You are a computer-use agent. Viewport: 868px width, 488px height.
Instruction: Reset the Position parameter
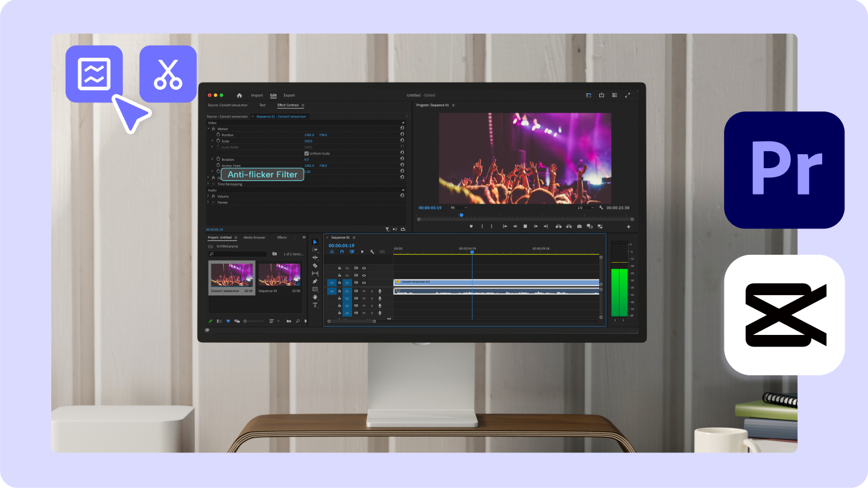pyautogui.click(x=402, y=135)
